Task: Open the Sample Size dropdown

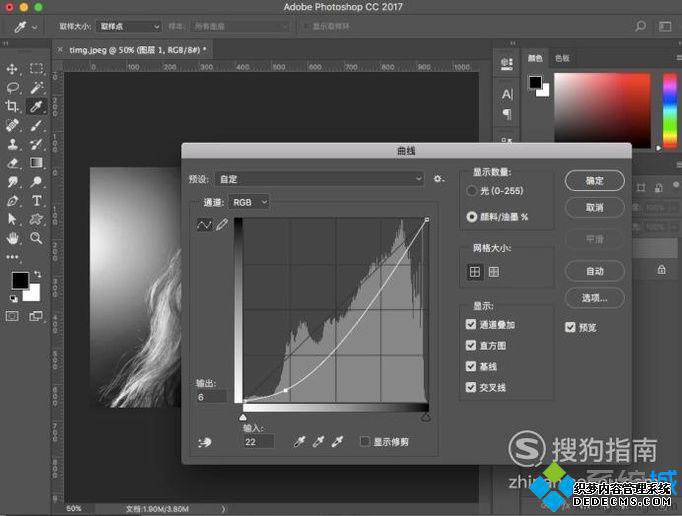Action: [x=129, y=27]
